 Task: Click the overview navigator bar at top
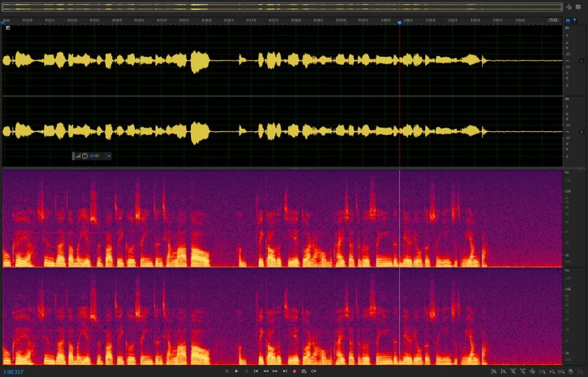282,7
